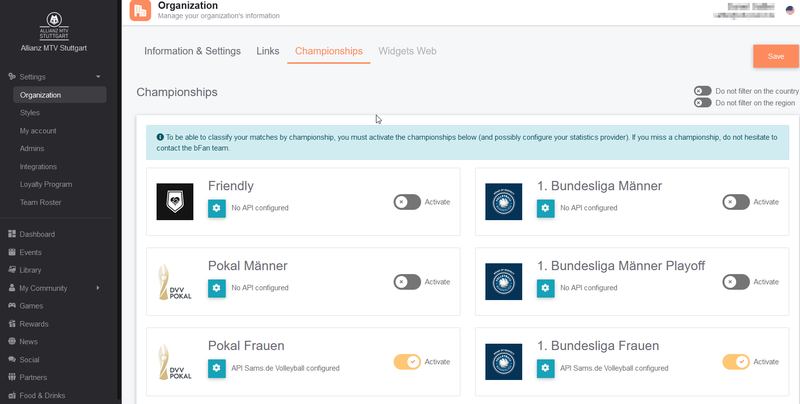Open the Links tab
The height and width of the screenshot is (404, 800).
pyautogui.click(x=268, y=51)
